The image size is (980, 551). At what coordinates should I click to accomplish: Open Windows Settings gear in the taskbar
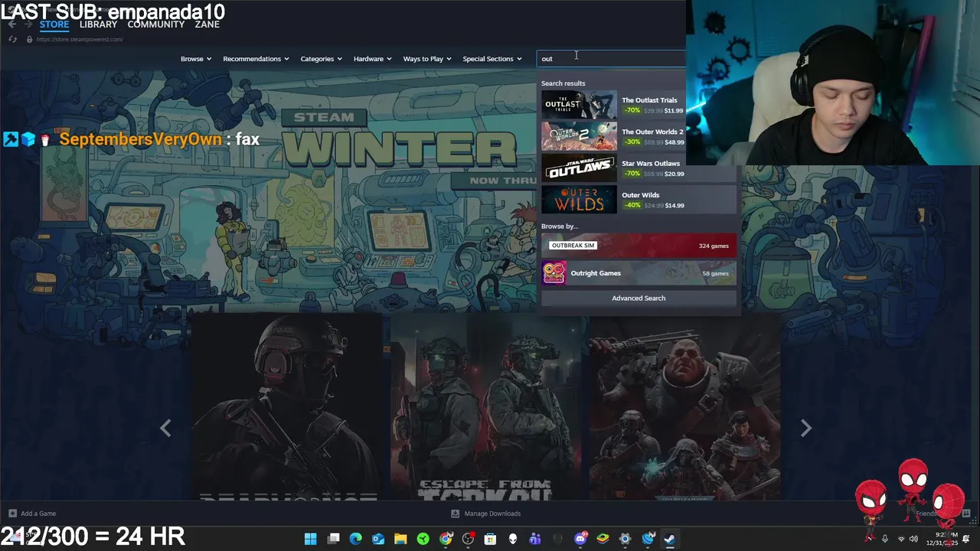point(625,539)
